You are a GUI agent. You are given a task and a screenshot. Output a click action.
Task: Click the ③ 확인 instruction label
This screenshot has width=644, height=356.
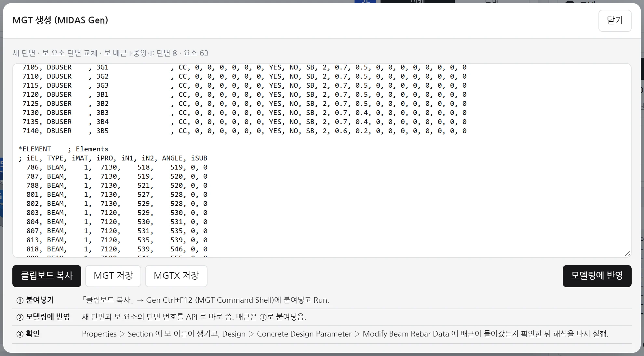point(28,334)
